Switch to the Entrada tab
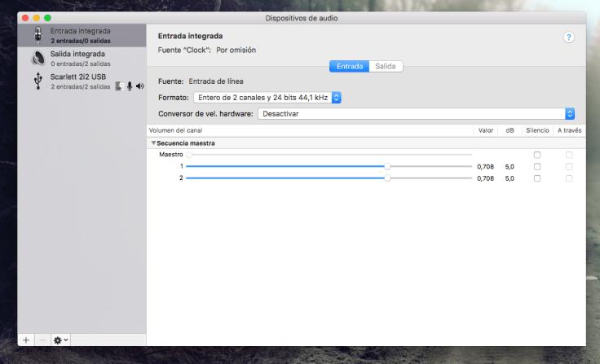 coord(349,66)
